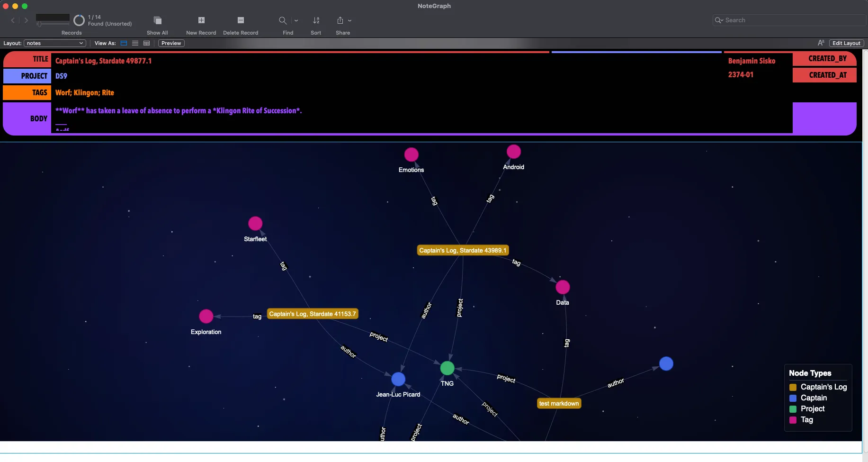Select the green TNG project node
Viewport: 868px width, 462px height.
point(447,368)
